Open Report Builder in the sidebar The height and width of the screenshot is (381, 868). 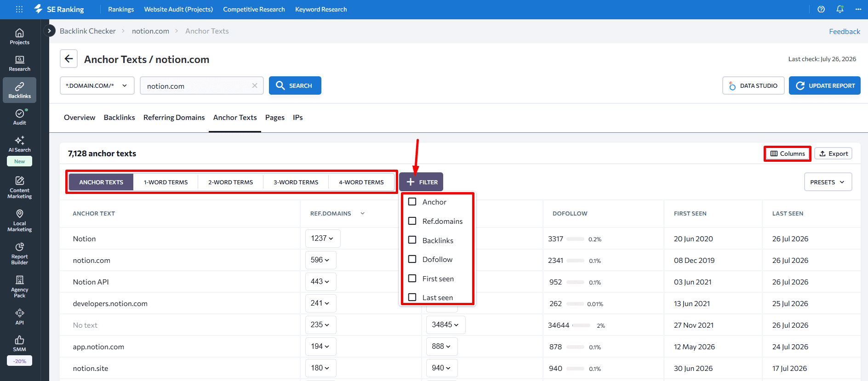[20, 254]
